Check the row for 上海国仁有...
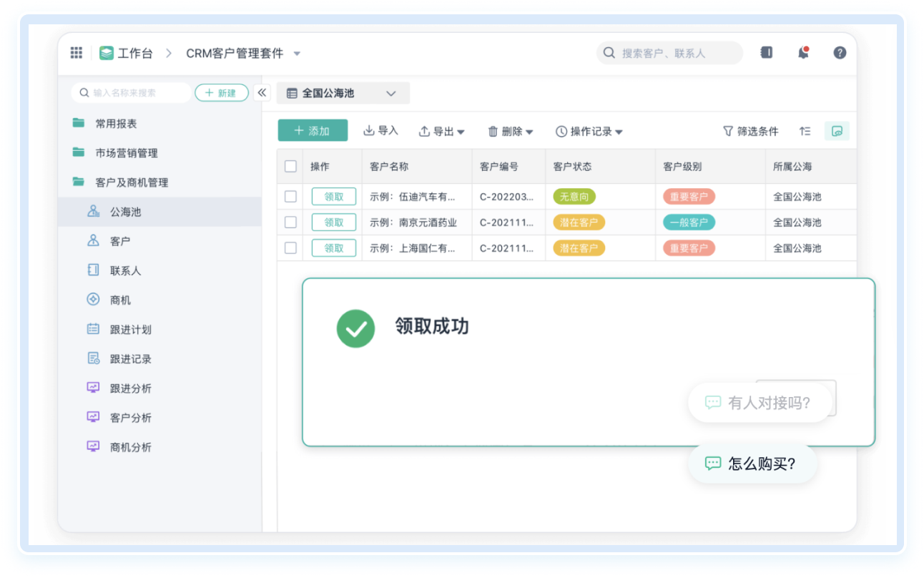The image size is (924, 578). (290, 248)
